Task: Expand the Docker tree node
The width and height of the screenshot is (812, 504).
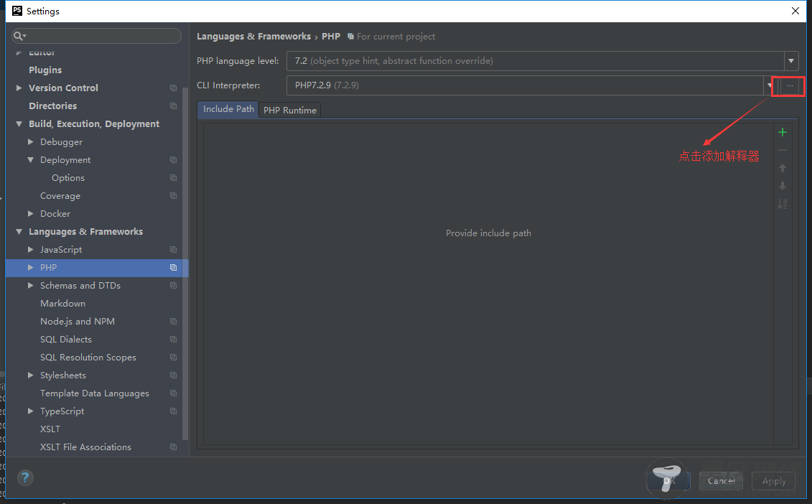Action: 31,213
